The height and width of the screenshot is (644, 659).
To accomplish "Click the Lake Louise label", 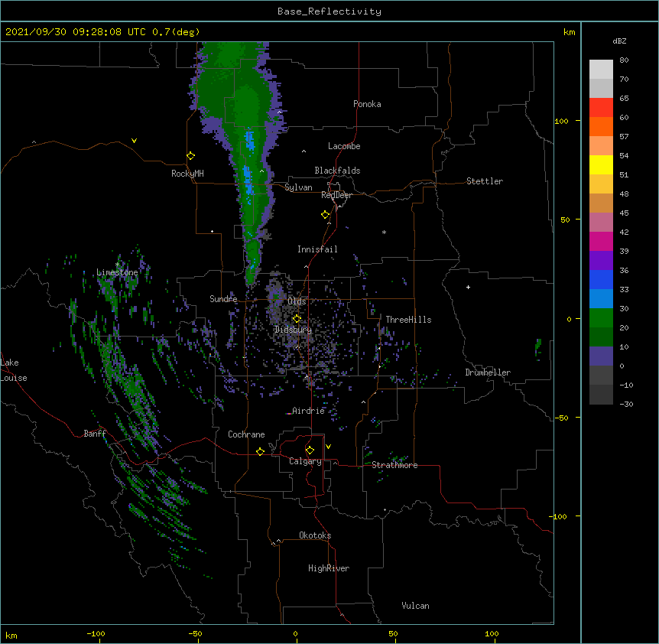I will [x=14, y=370].
